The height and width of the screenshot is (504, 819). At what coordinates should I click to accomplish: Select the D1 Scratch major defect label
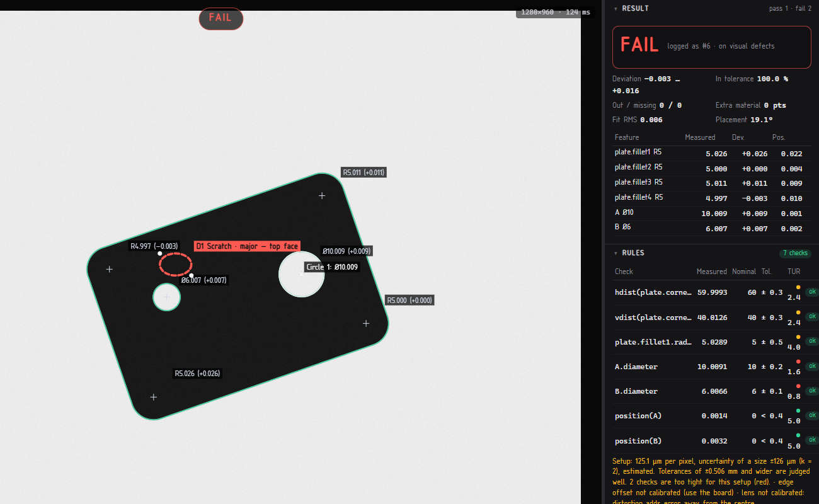[247, 246]
